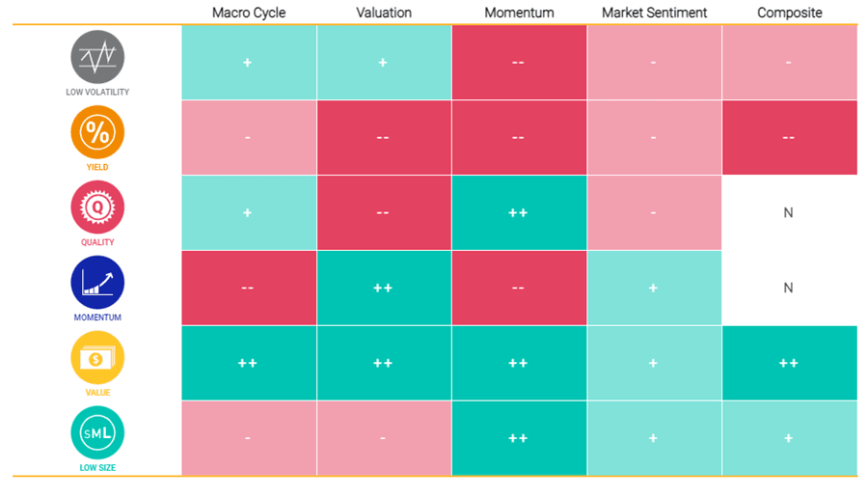Image resolution: width=868 pixels, height=497 pixels.
Task: Pick the Value row Composite ++ cell
Action: tap(789, 363)
